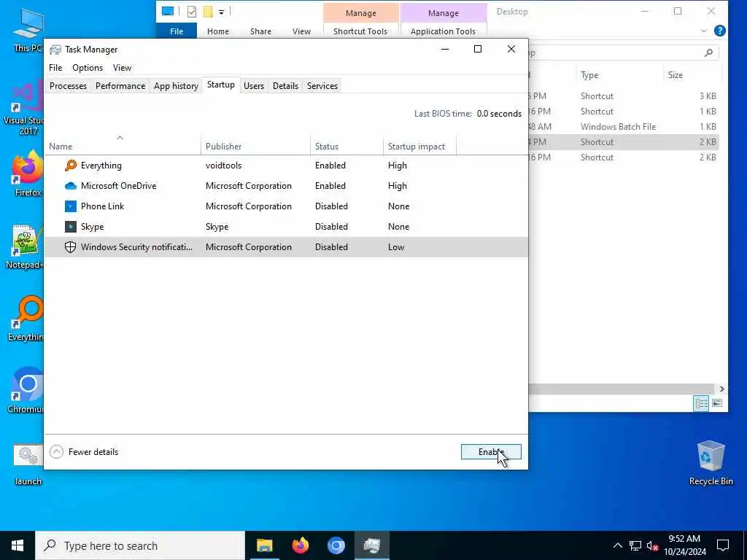Click the Windows Security shield icon

(x=71, y=247)
